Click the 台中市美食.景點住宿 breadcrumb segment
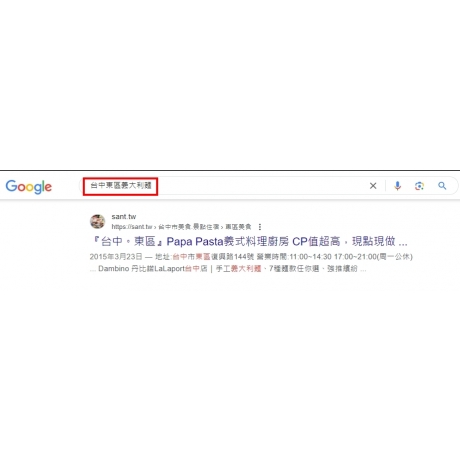 (x=188, y=227)
